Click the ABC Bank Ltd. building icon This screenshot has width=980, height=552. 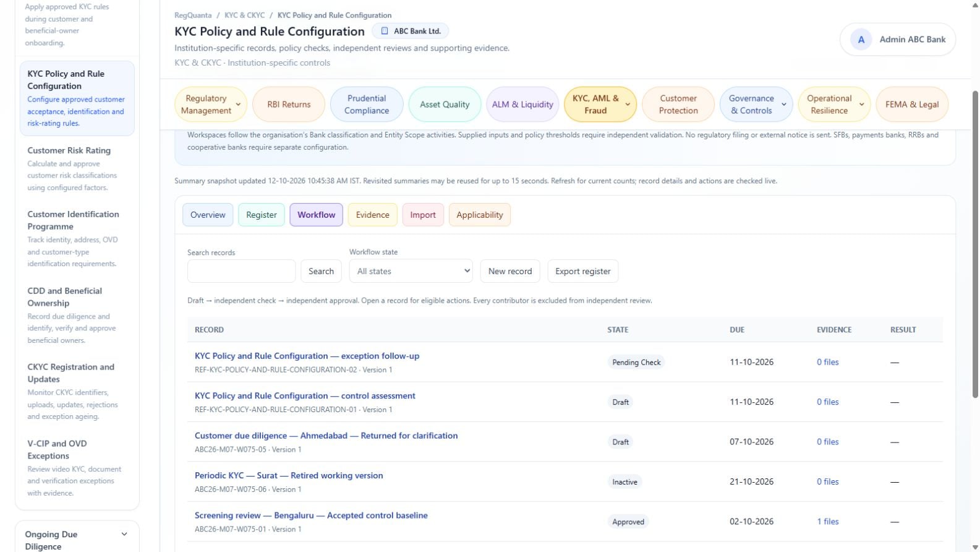pyautogui.click(x=385, y=31)
